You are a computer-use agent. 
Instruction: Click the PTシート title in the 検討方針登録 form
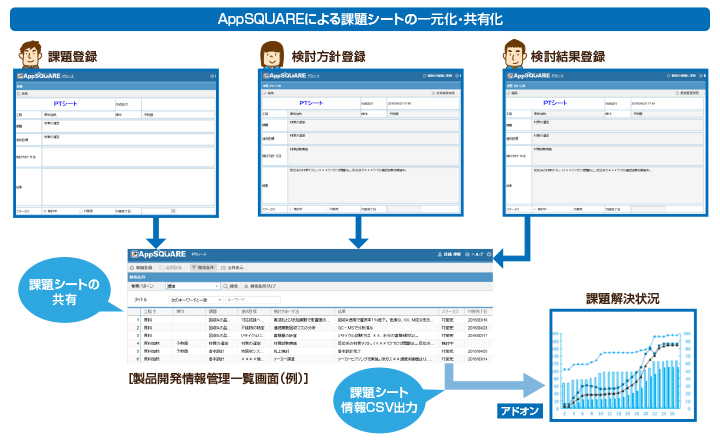pyautogui.click(x=311, y=103)
